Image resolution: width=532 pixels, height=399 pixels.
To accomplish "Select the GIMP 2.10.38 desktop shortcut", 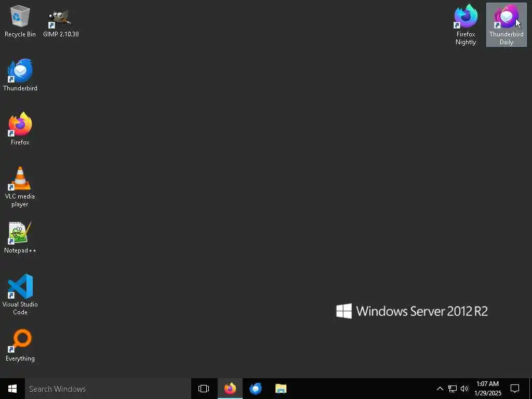I will (61, 23).
